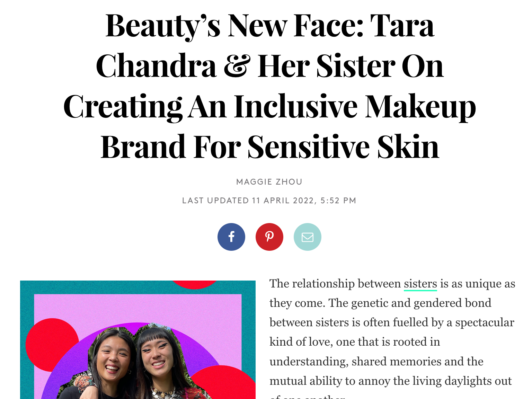Share the article on Facebook
Viewport: 532px width, 399px height.
231,237
